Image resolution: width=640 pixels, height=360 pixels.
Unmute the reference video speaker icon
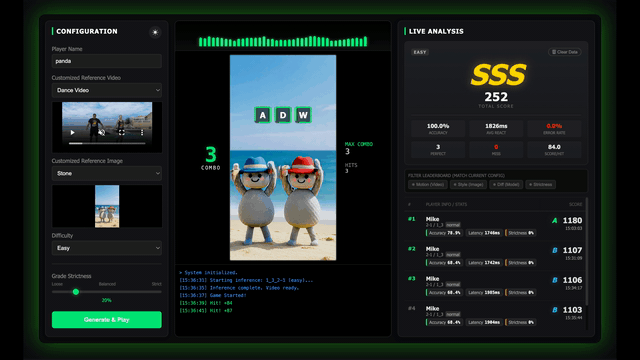(x=102, y=133)
